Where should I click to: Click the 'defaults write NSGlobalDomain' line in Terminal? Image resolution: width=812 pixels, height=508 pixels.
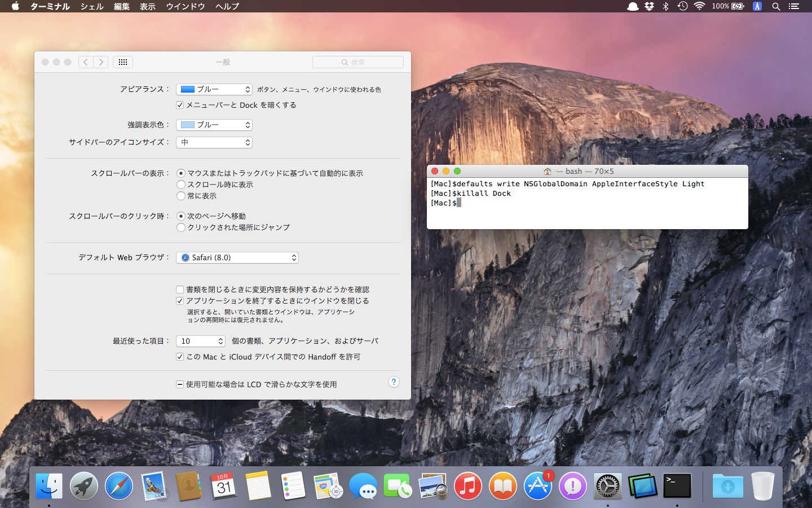[x=567, y=184]
